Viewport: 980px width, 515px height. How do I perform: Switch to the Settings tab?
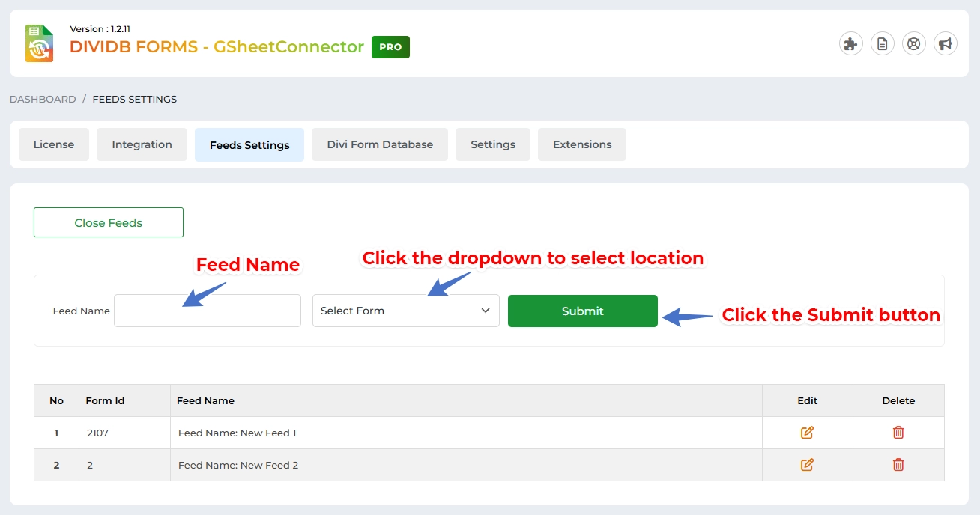pos(492,144)
